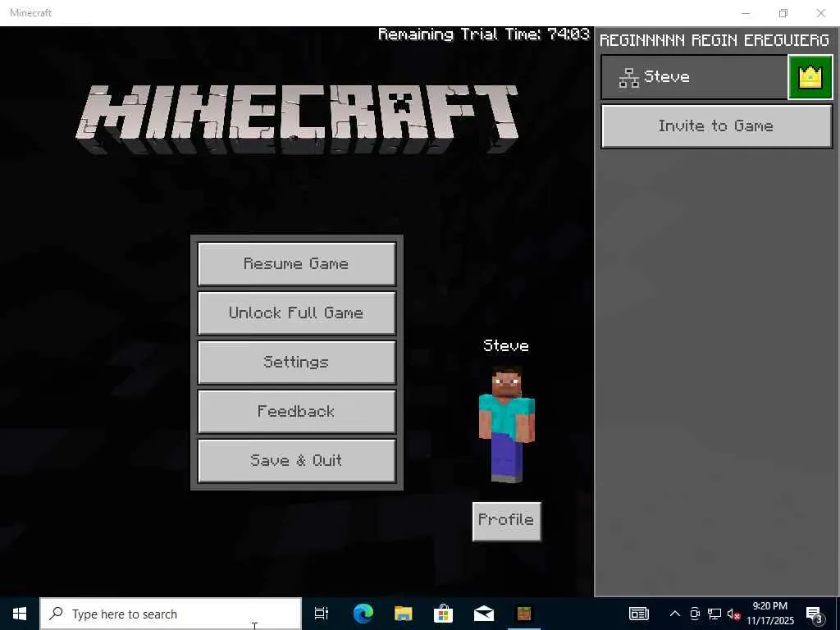Viewport: 840px width, 630px height.
Task: Click the Meet Now tray icon
Action: coord(695,614)
